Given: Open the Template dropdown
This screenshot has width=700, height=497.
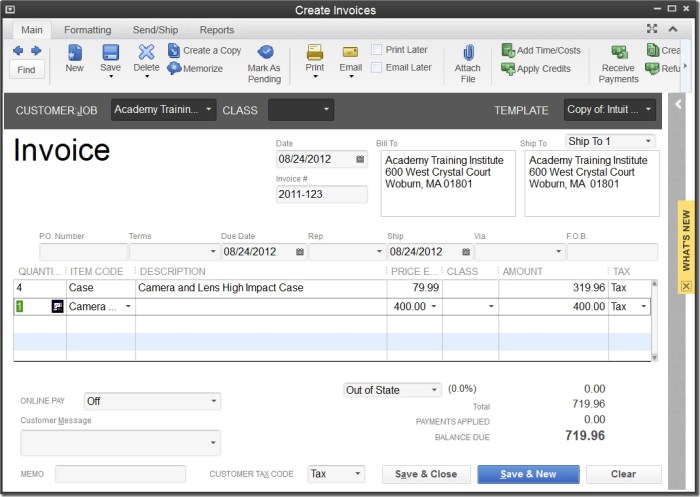Looking at the screenshot, I should (648, 109).
